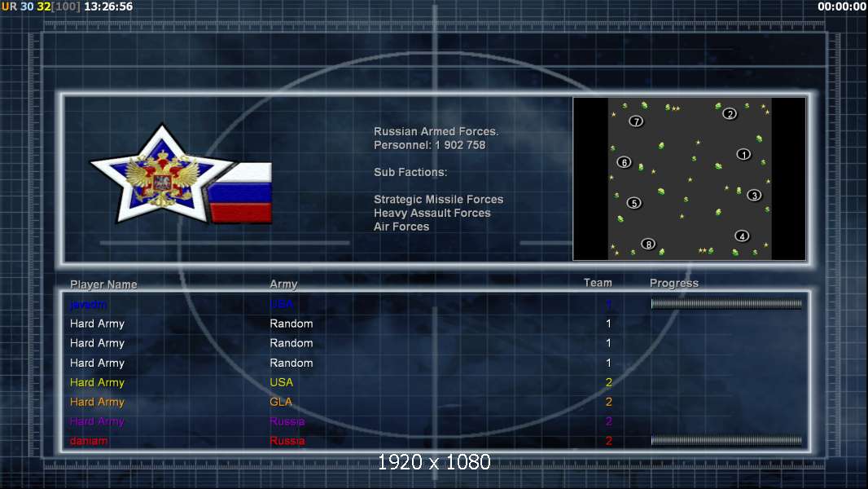
Task: Click the purple Russia army entry
Action: click(x=287, y=421)
